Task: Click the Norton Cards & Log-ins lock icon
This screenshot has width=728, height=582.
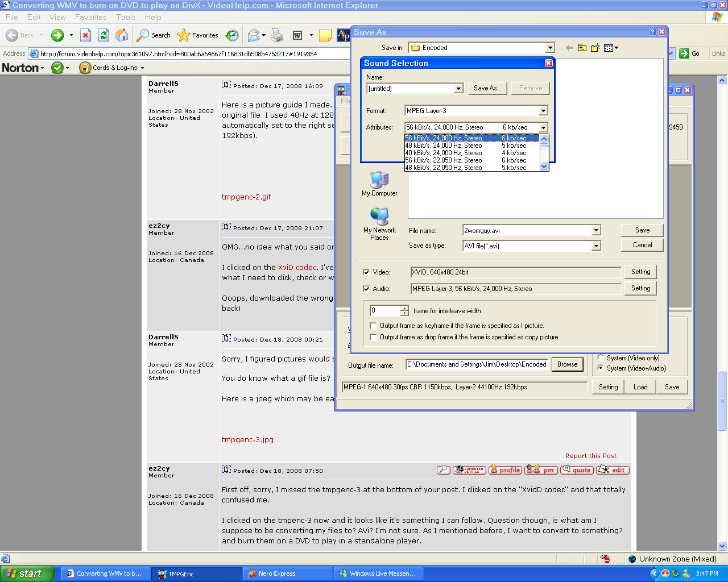Action: pos(85,68)
